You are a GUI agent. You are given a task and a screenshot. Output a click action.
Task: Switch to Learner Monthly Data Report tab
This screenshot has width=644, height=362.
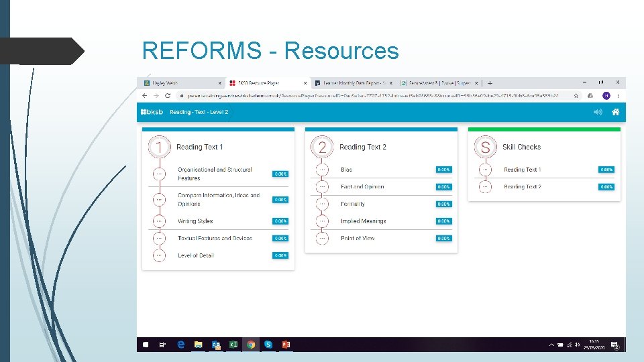coord(354,83)
